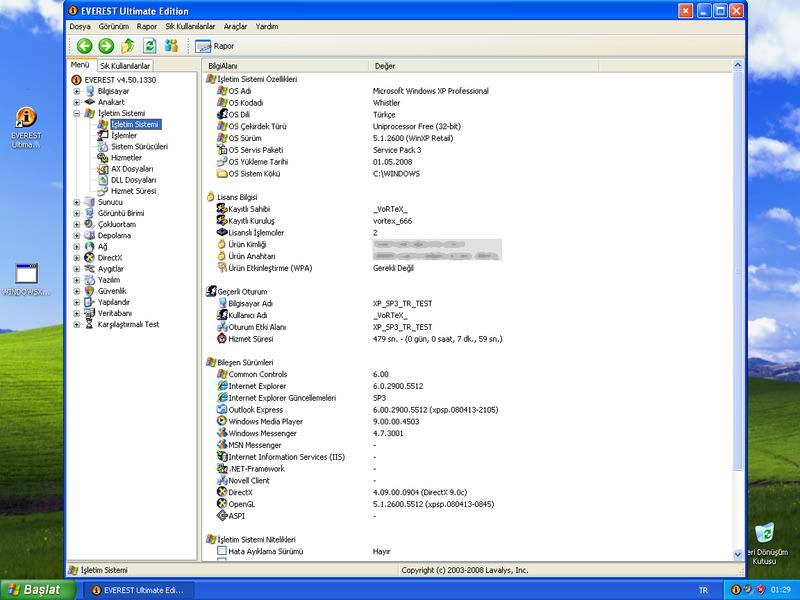Image resolution: width=800 pixels, height=600 pixels.
Task: Click the Yazılım tree icon
Action: click(89, 280)
